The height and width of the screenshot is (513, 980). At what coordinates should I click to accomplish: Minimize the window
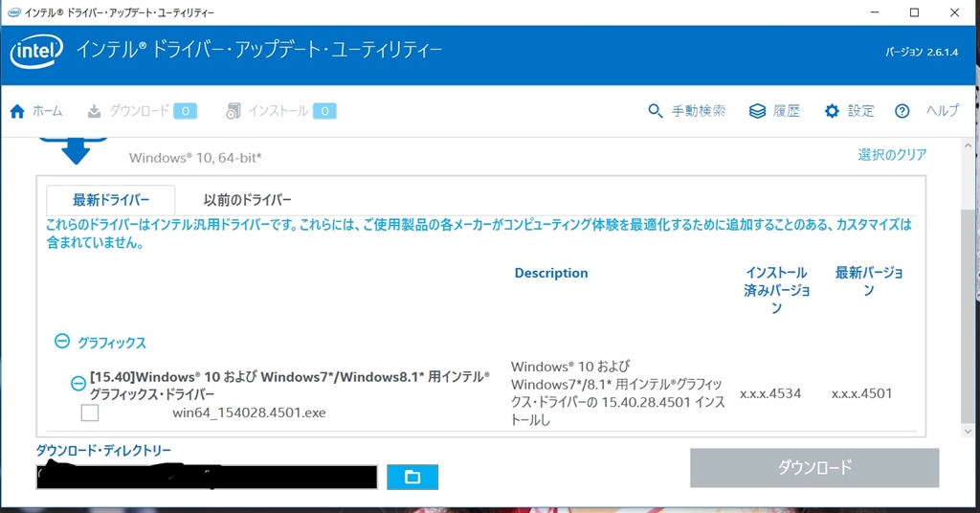point(875,12)
